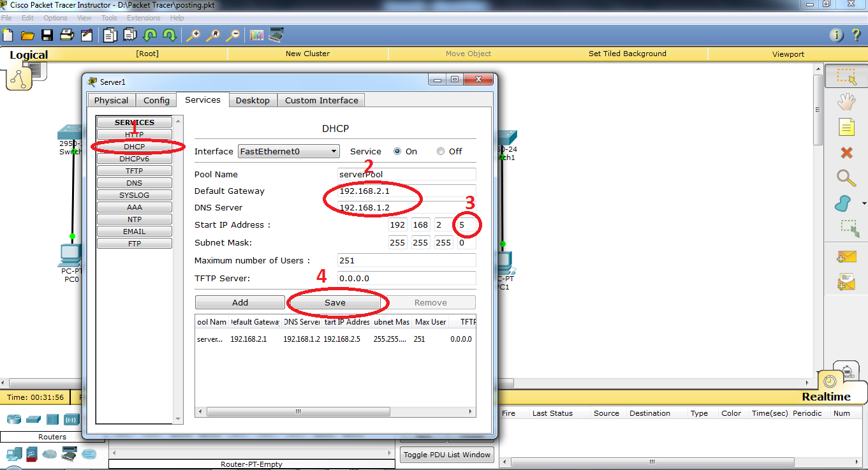Select the WAN Emulation cloud icon

[x=50, y=454]
